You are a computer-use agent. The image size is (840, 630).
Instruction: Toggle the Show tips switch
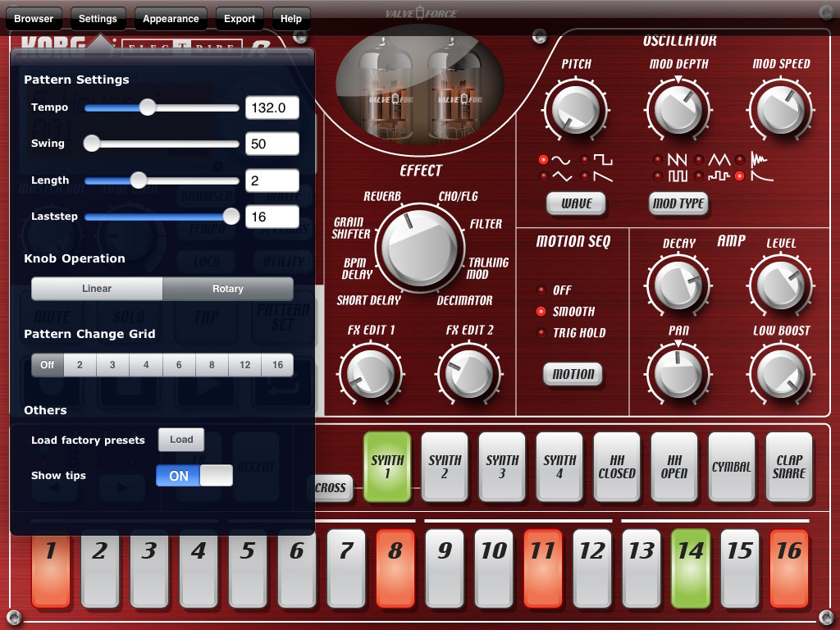(194, 476)
